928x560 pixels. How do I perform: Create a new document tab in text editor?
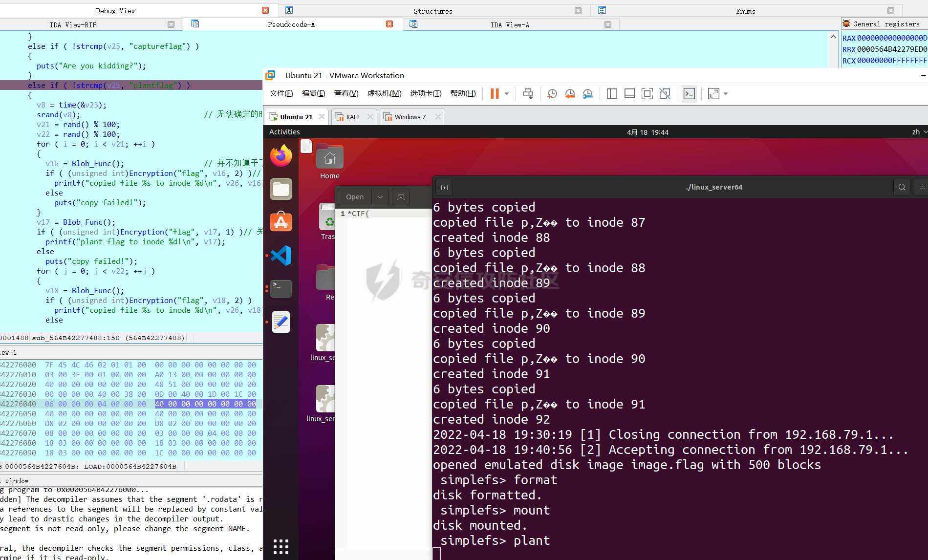pyautogui.click(x=401, y=197)
